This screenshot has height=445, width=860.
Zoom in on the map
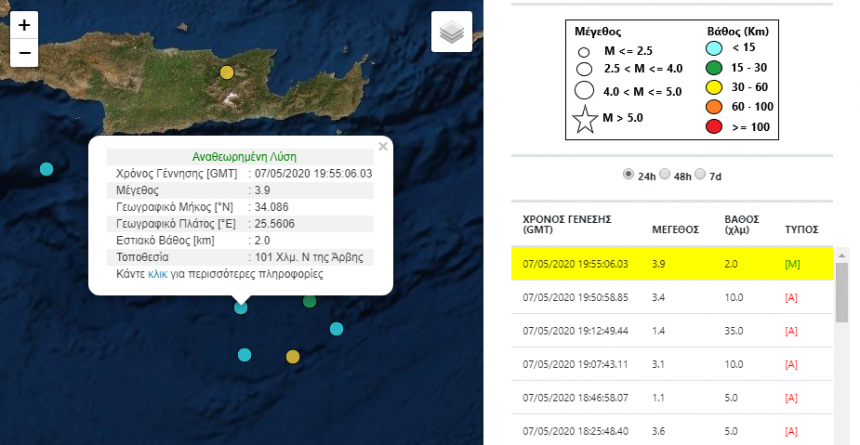pyautogui.click(x=25, y=24)
